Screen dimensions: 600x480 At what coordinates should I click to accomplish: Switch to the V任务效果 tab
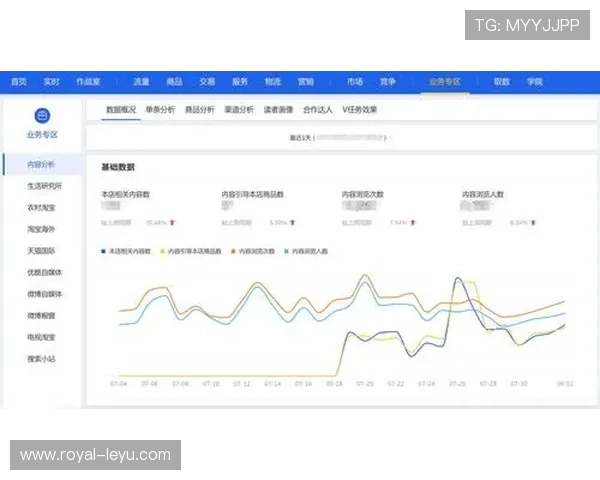click(360, 110)
